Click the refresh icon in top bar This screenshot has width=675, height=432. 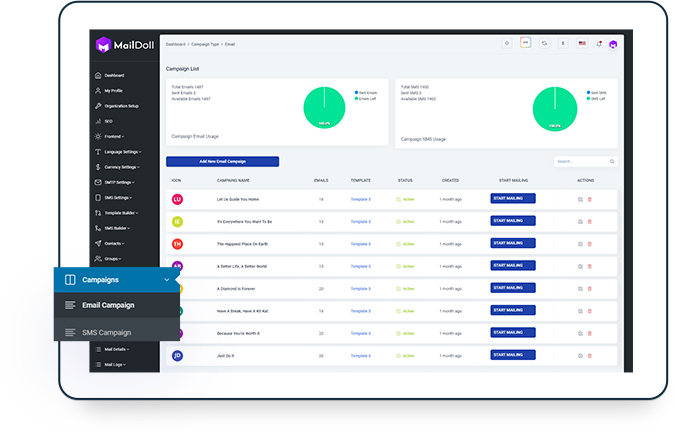[544, 44]
